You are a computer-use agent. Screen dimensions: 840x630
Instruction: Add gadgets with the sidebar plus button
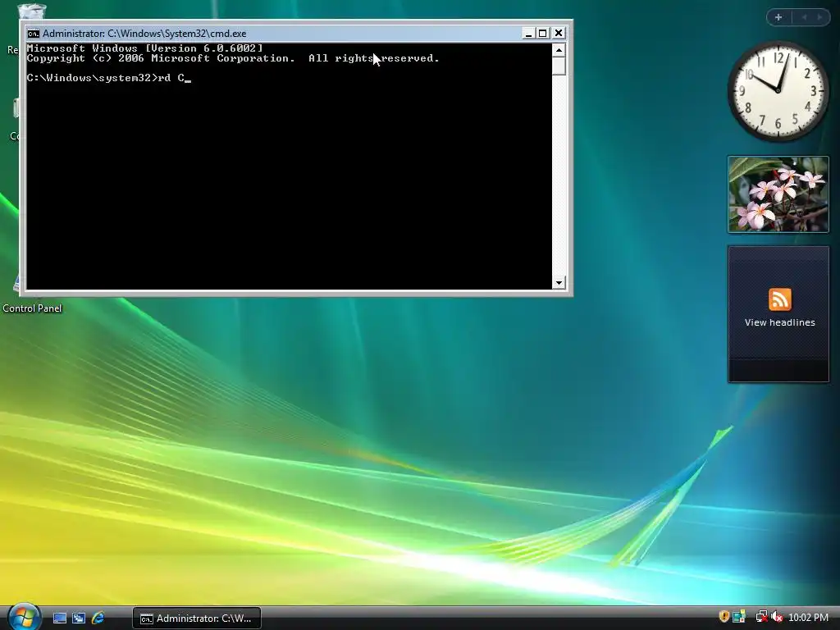778,17
